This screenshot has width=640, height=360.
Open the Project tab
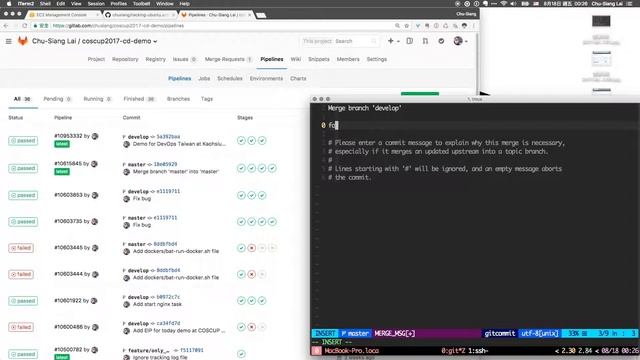pos(96,59)
